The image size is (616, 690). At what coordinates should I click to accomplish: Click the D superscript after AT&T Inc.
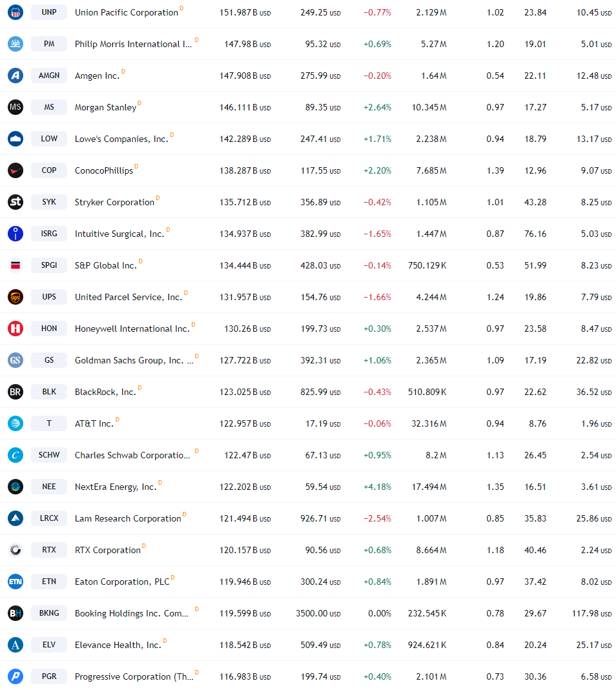pos(117,420)
